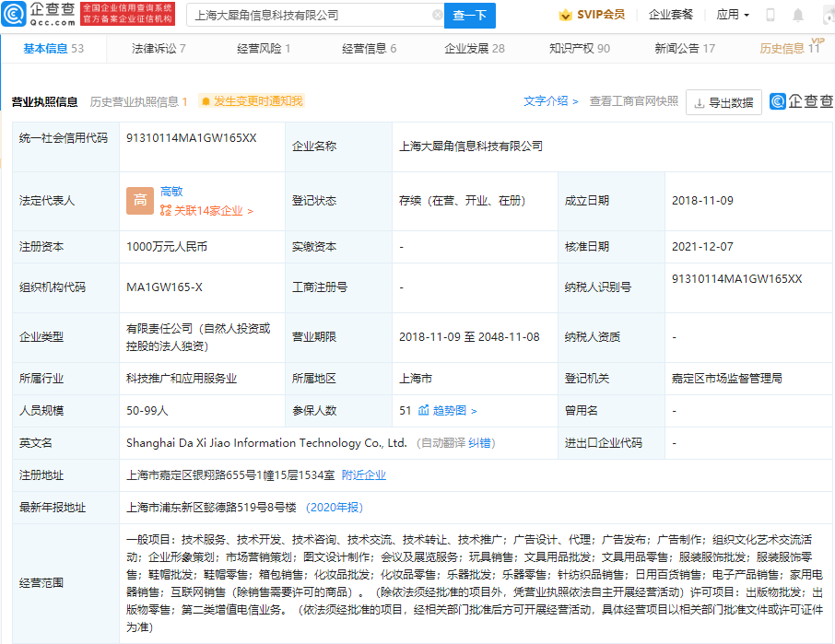835x644 pixels.
Task: Open the 企业发展 tab
Action: (475, 49)
